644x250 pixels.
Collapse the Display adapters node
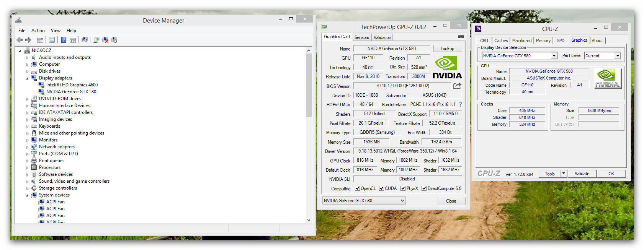pyautogui.click(x=27, y=78)
